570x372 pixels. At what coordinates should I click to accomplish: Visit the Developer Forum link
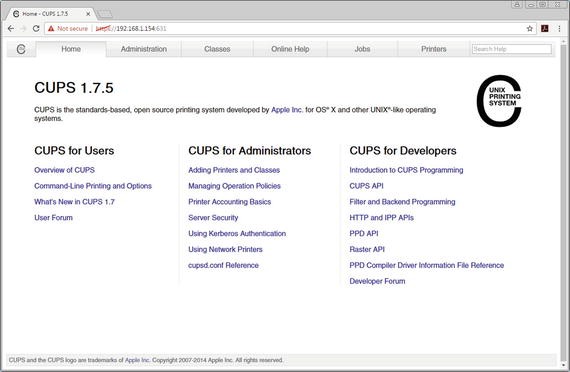coord(377,281)
